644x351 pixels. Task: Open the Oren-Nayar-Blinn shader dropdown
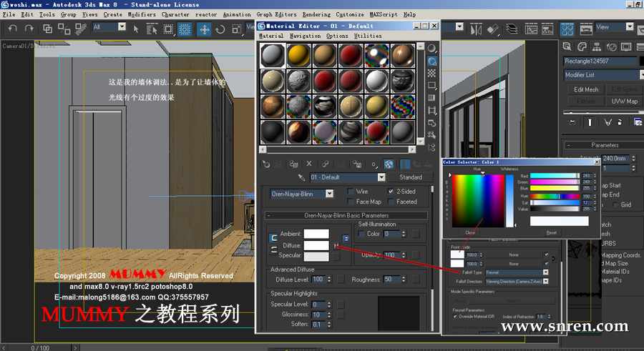coord(329,194)
